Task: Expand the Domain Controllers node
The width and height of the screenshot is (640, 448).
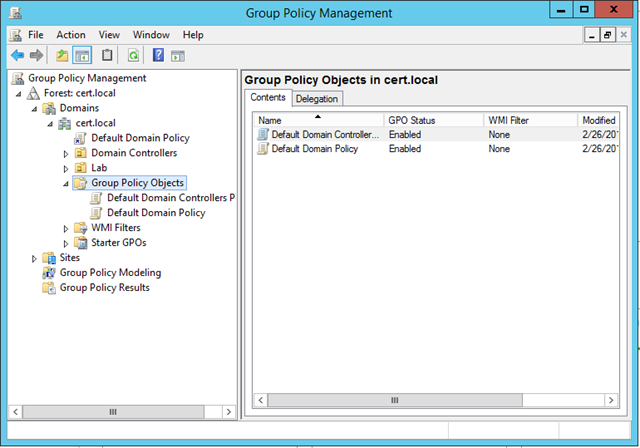Action: [x=66, y=153]
